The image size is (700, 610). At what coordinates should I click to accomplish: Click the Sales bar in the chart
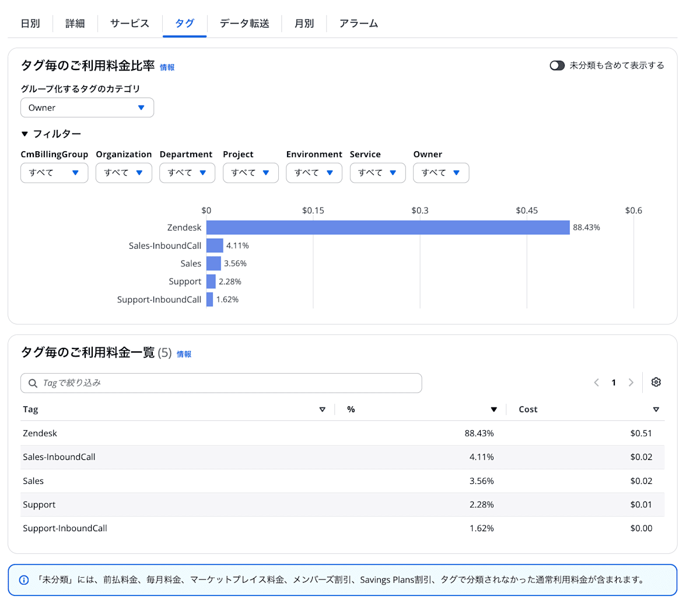coord(213,263)
